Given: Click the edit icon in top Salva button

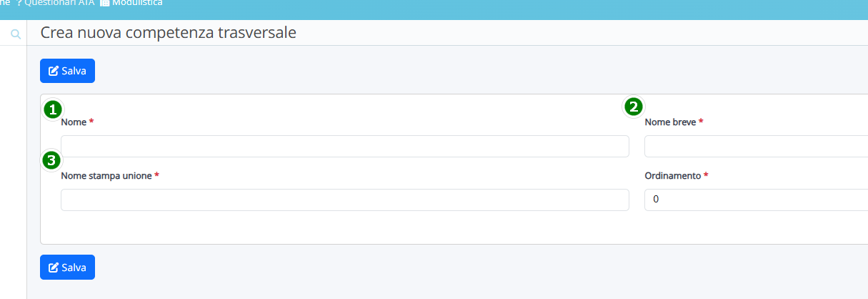Looking at the screenshot, I should pyautogui.click(x=53, y=71).
